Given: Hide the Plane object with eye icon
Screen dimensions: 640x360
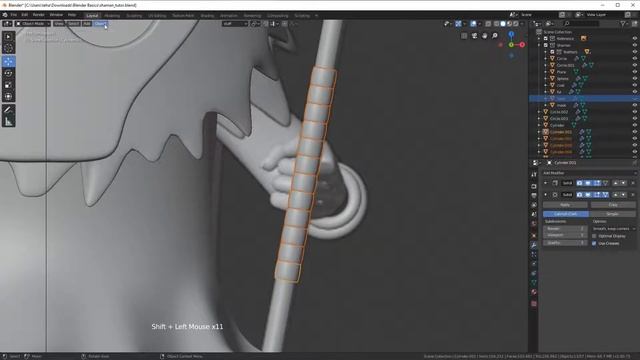Looking at the screenshot, I should (x=635, y=72).
